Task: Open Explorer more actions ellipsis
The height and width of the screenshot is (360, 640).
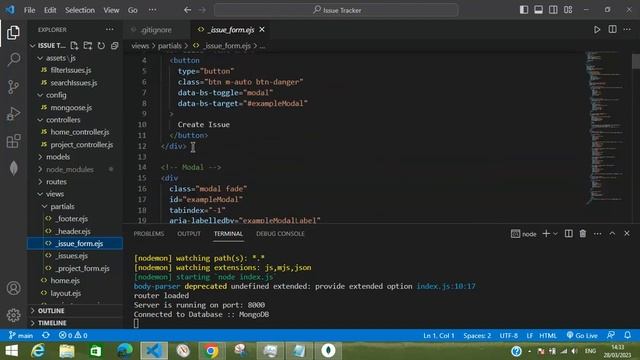Action: [109, 29]
